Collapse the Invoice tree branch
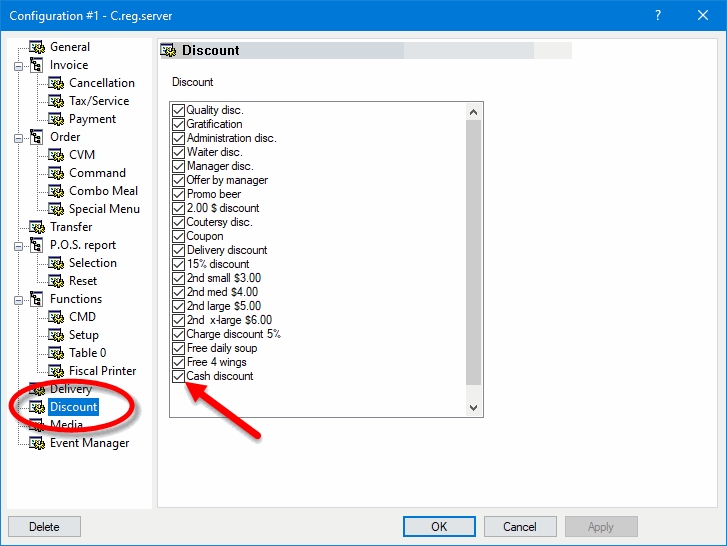Viewport: 727px width, 546px height. coord(18,65)
